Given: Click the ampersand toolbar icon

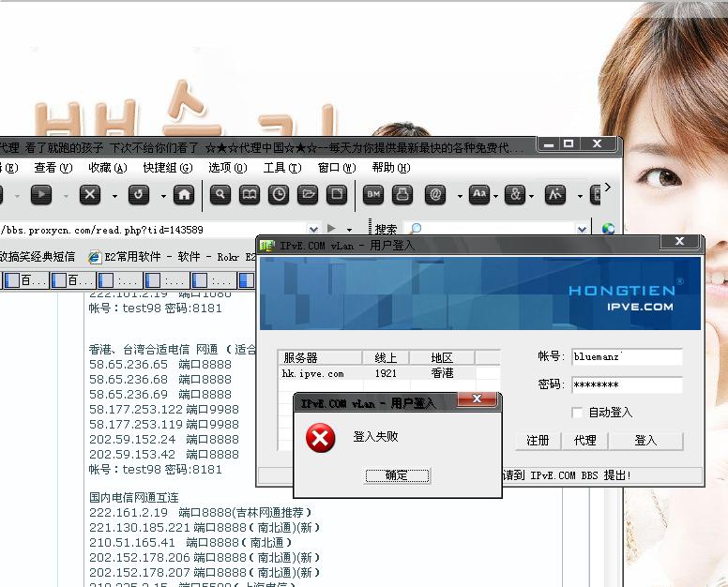Looking at the screenshot, I should (515, 194).
